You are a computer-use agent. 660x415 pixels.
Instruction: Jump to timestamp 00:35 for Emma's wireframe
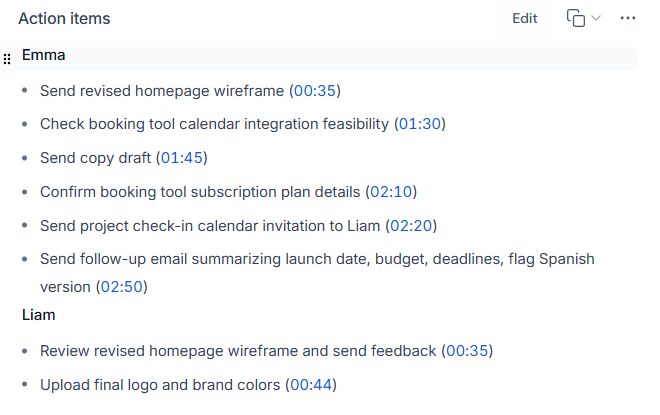[x=314, y=90]
